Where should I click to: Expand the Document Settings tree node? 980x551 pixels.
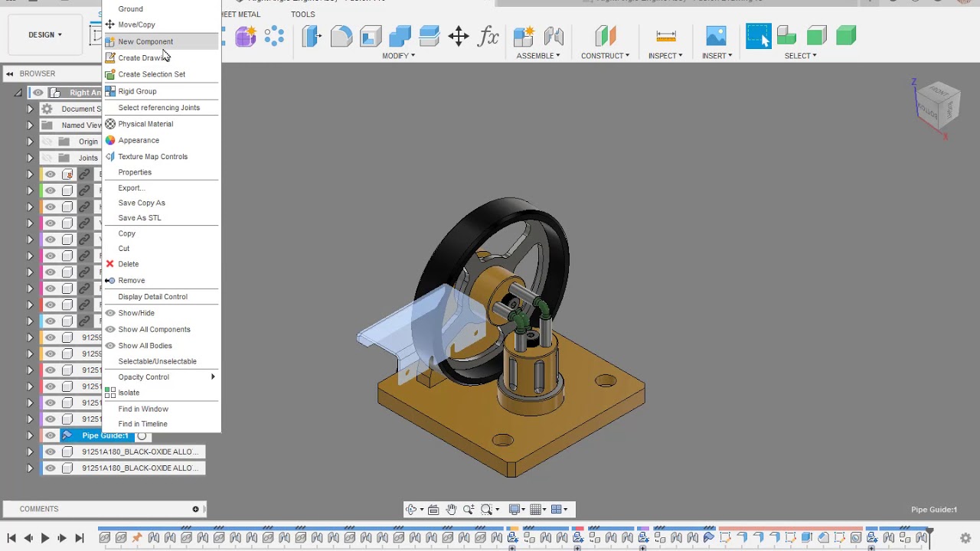(x=30, y=109)
